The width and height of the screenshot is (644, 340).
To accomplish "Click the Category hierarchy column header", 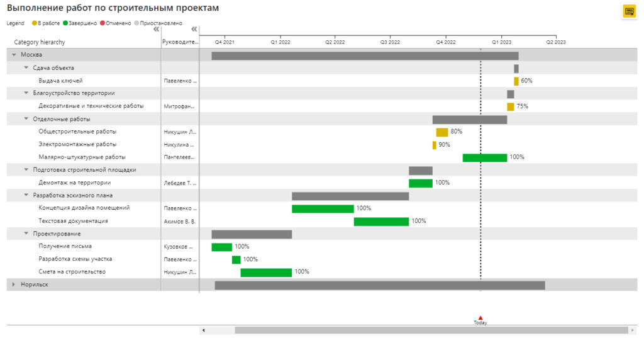I will coord(40,42).
